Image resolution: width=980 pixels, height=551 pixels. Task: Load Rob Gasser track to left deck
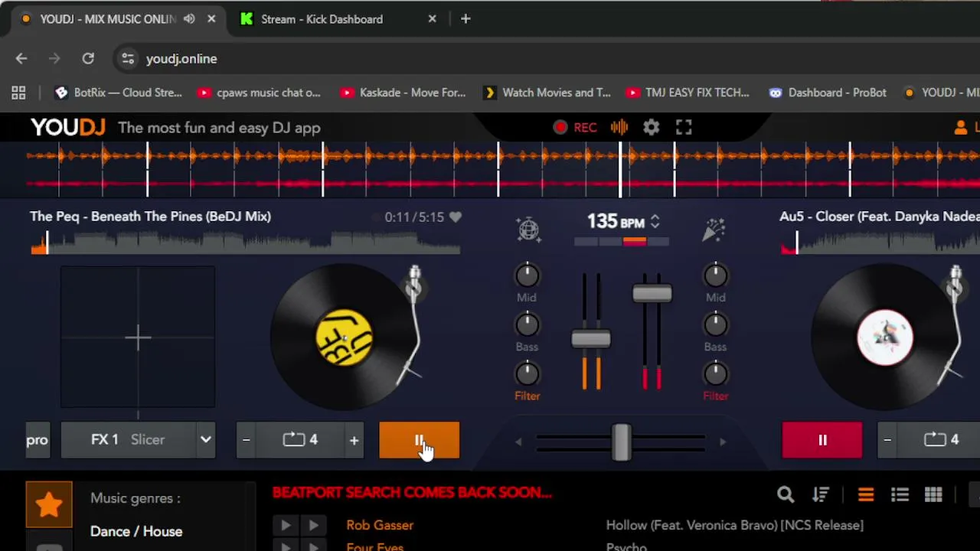point(285,525)
